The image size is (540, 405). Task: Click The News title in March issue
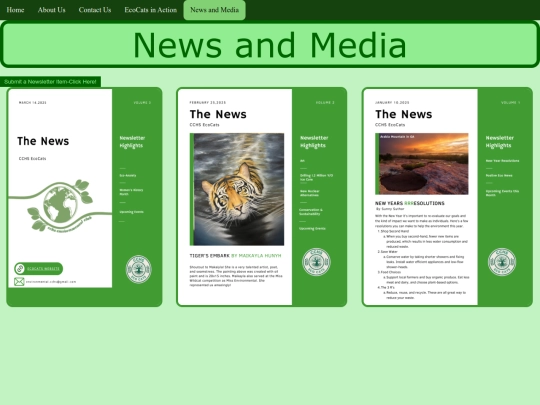coord(43,141)
